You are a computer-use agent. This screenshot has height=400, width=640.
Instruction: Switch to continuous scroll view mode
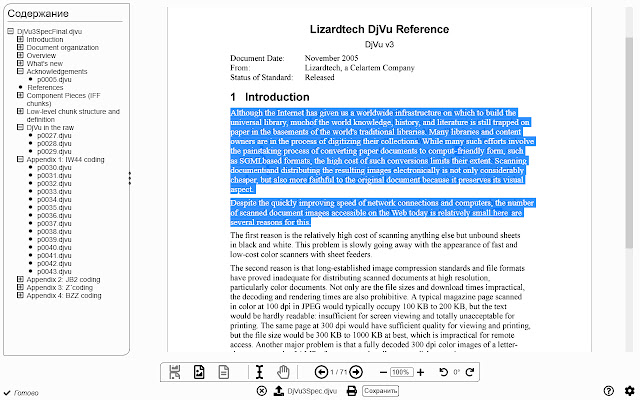point(175,372)
